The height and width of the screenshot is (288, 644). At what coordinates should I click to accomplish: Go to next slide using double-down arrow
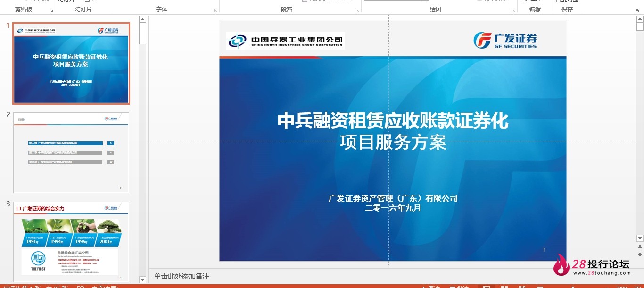coord(640,254)
